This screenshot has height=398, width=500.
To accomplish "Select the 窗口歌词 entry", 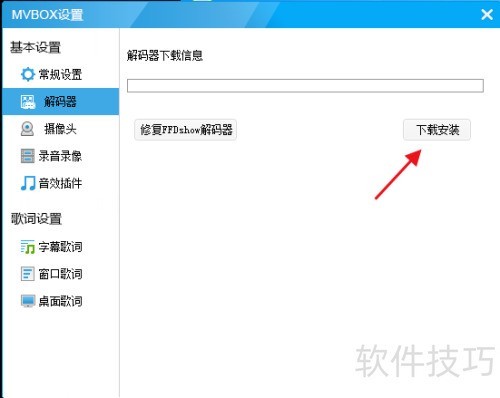I will click(x=61, y=274).
